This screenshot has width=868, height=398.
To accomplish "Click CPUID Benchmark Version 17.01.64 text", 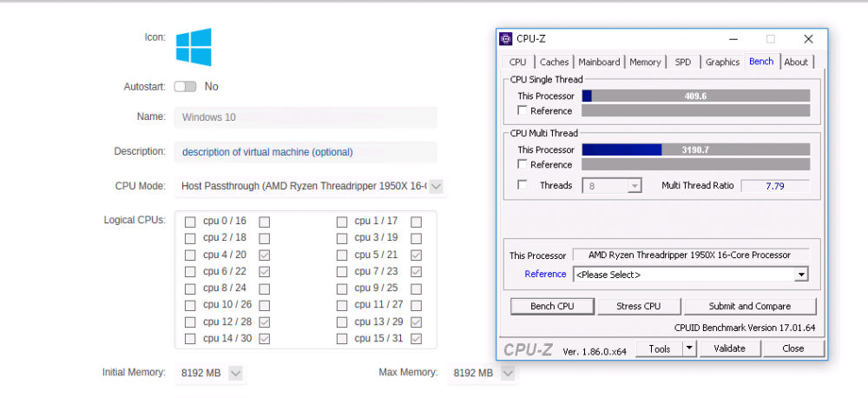I will tap(745, 328).
